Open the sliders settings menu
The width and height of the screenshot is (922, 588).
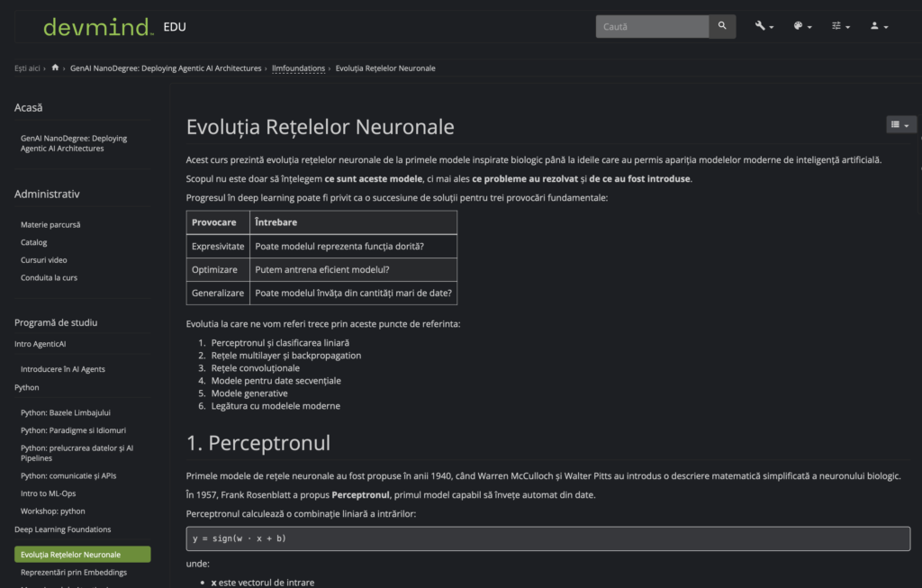coord(840,26)
